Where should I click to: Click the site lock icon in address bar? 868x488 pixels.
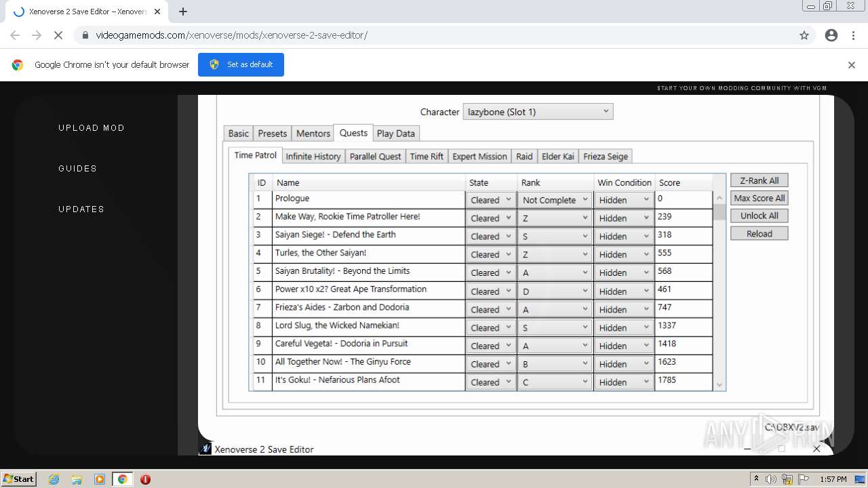point(85,35)
